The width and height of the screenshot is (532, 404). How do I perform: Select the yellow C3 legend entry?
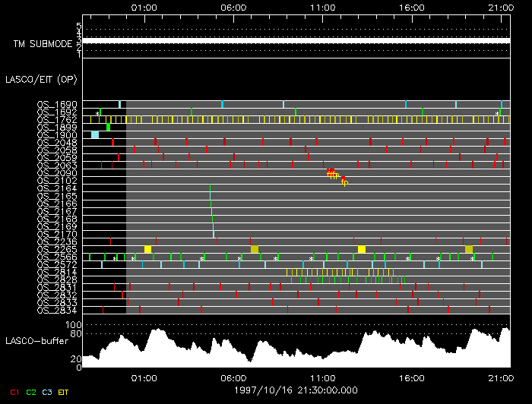tap(49, 392)
